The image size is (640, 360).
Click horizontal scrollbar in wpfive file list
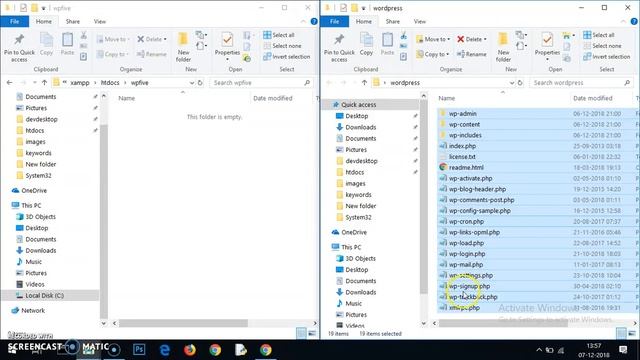coord(183,323)
